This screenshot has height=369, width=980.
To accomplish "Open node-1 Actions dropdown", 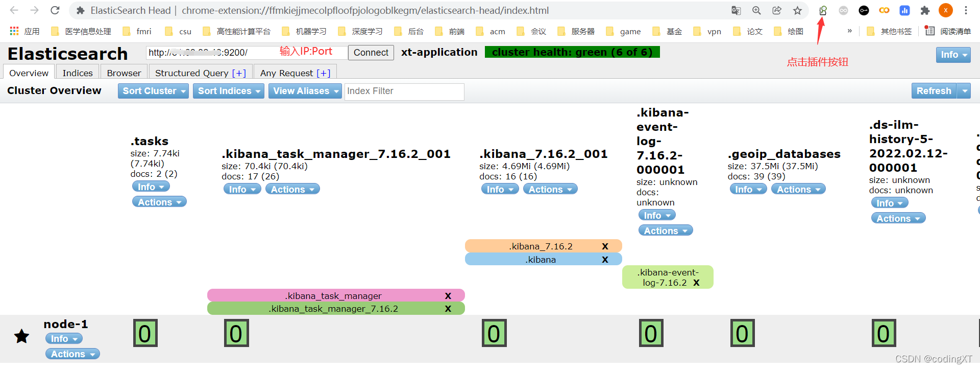I will pyautogui.click(x=72, y=354).
